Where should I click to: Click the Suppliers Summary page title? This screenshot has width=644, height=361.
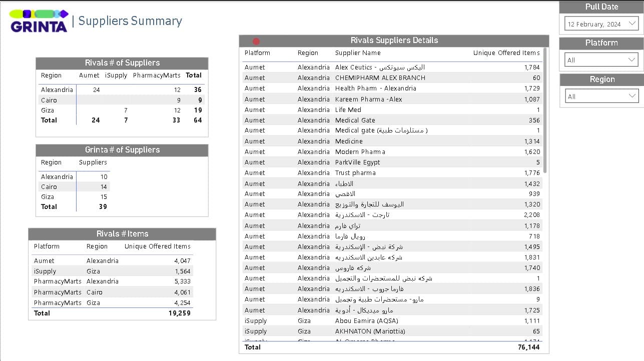[130, 21]
